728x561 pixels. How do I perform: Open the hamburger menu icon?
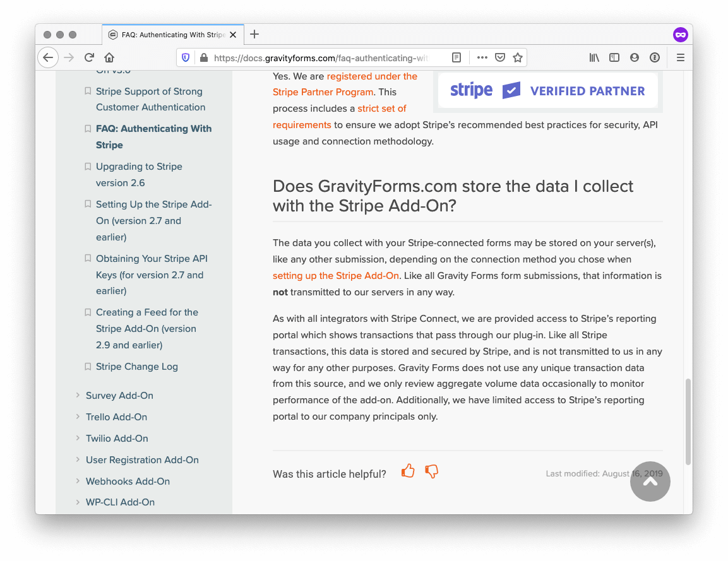(680, 57)
